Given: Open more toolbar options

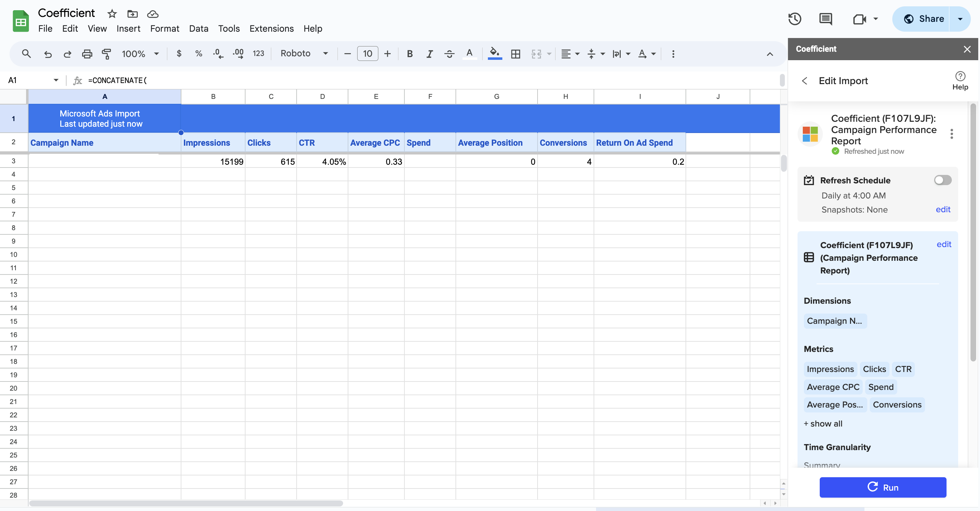Looking at the screenshot, I should pyautogui.click(x=673, y=53).
